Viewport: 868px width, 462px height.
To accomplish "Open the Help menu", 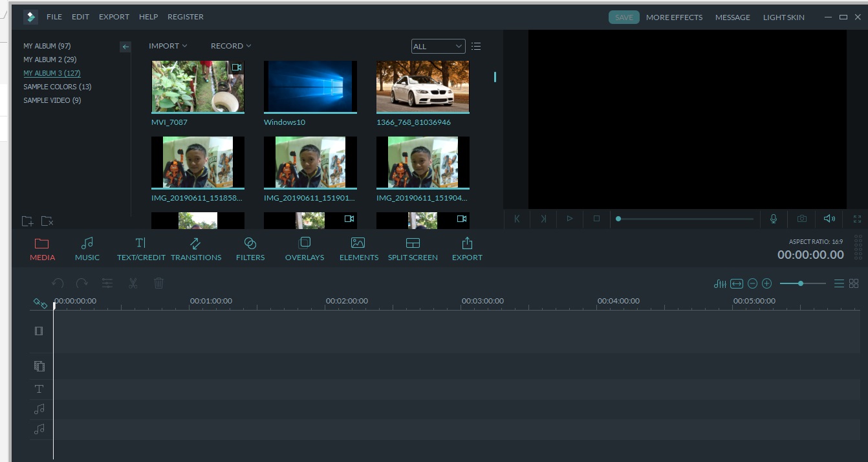I will (x=148, y=17).
